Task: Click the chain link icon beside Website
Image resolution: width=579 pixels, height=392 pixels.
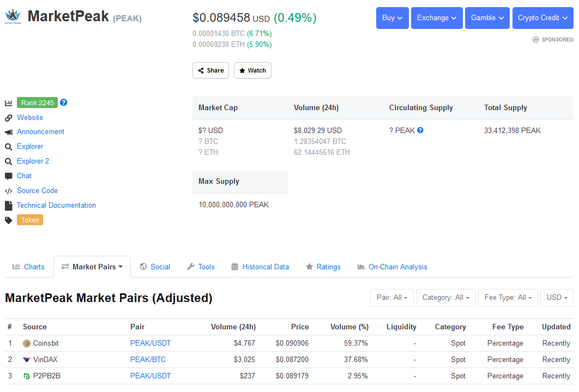Action: (x=9, y=118)
